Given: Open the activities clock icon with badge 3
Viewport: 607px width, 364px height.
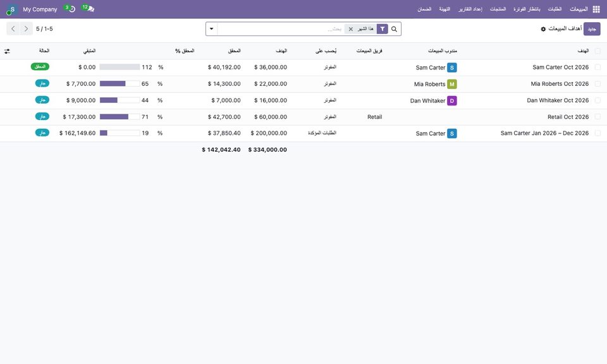Looking at the screenshot, I should coord(70,8).
